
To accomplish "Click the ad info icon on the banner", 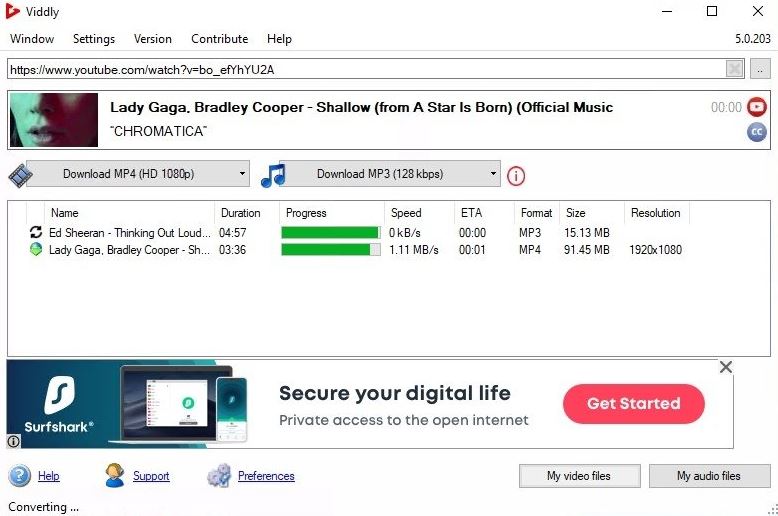I will (13, 441).
